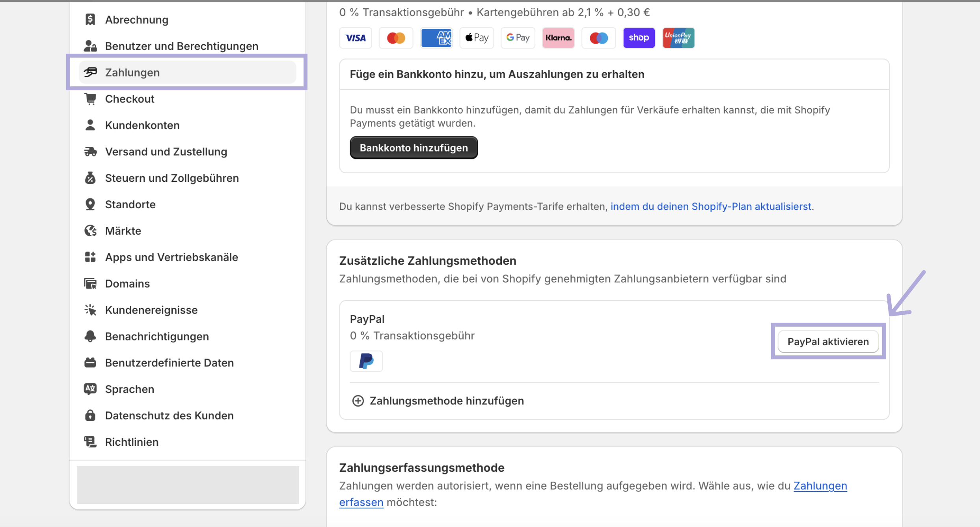Click the Shop Pay logo
The width and height of the screenshot is (980, 527).
(639, 38)
